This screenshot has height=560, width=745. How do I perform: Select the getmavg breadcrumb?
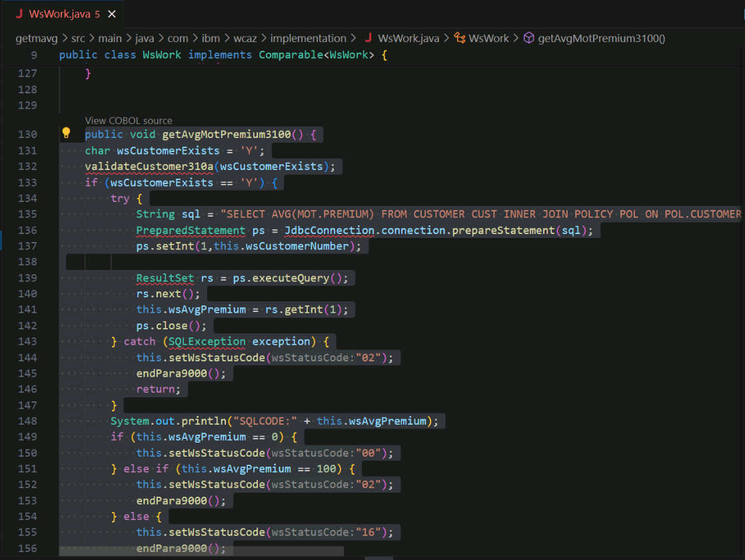coord(37,39)
